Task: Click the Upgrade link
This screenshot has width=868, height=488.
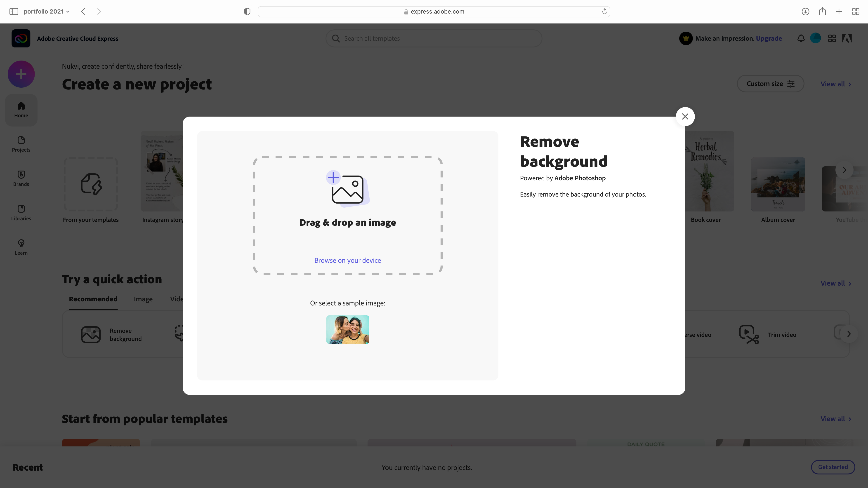Action: coord(769,38)
